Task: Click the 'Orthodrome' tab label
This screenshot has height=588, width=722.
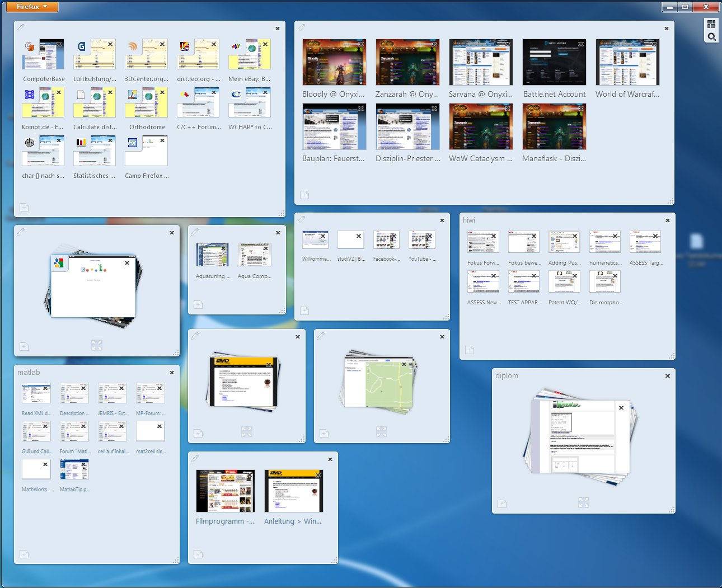Action: pyautogui.click(x=147, y=127)
